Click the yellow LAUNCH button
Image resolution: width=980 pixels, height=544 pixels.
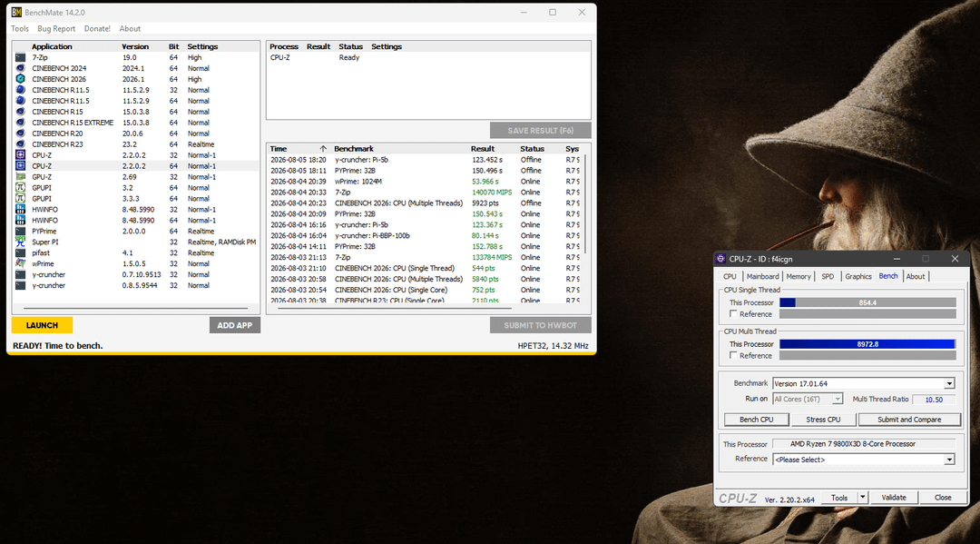point(42,325)
